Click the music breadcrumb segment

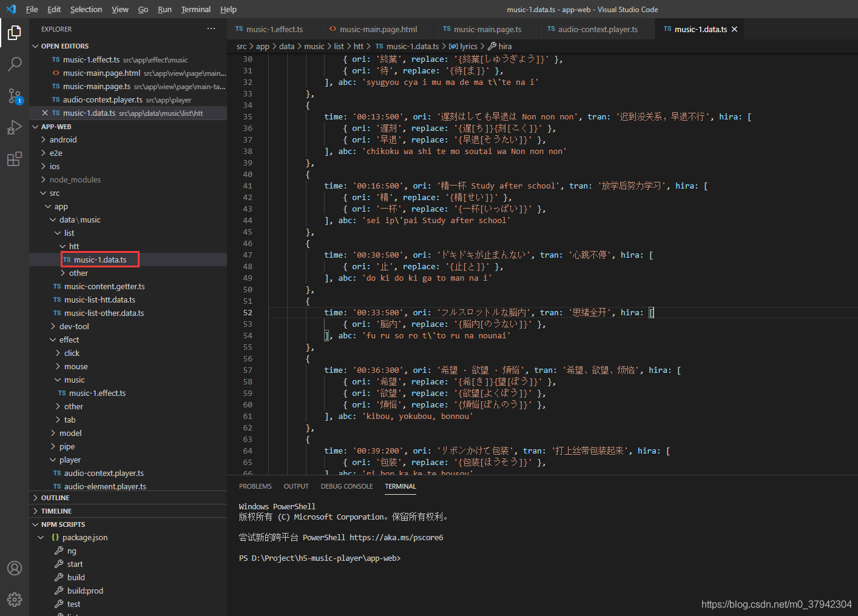314,46
